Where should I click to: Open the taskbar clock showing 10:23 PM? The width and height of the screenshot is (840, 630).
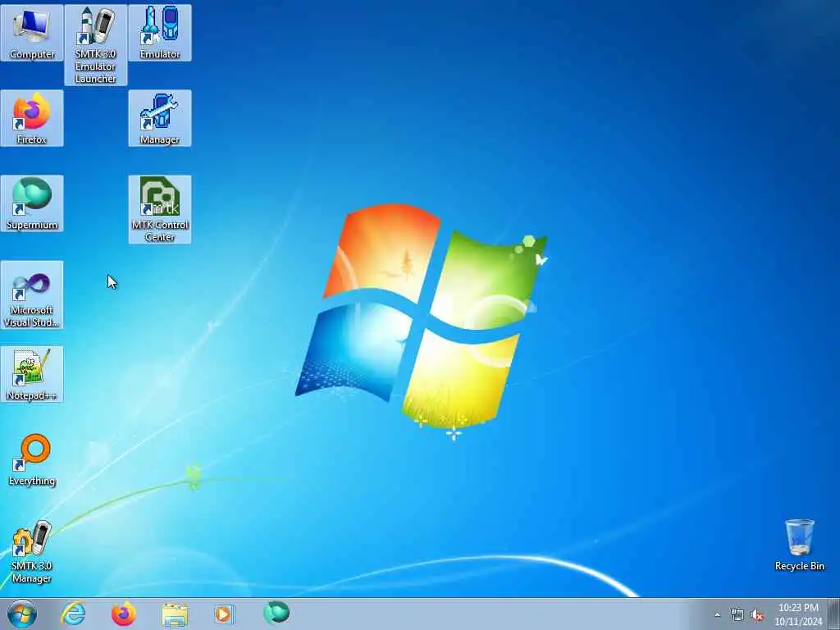798,614
